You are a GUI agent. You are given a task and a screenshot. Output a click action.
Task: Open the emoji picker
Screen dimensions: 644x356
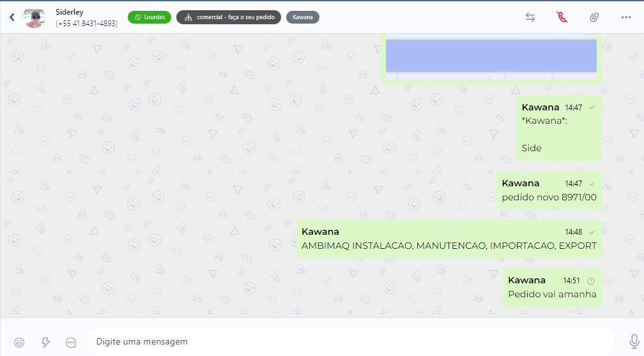pos(19,342)
